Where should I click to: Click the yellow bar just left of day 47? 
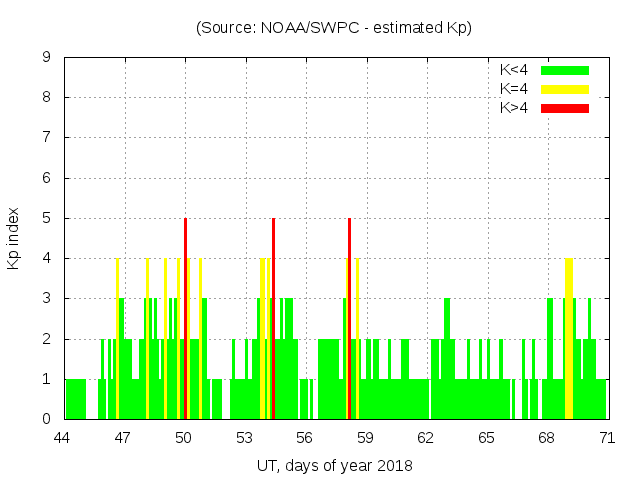click(x=117, y=340)
